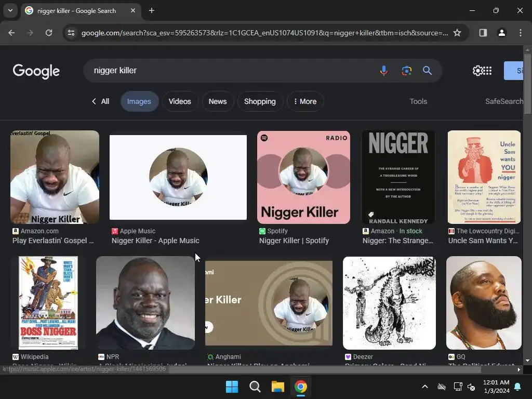Switch to the All results tab
The height and width of the screenshot is (399, 532).
105,101
